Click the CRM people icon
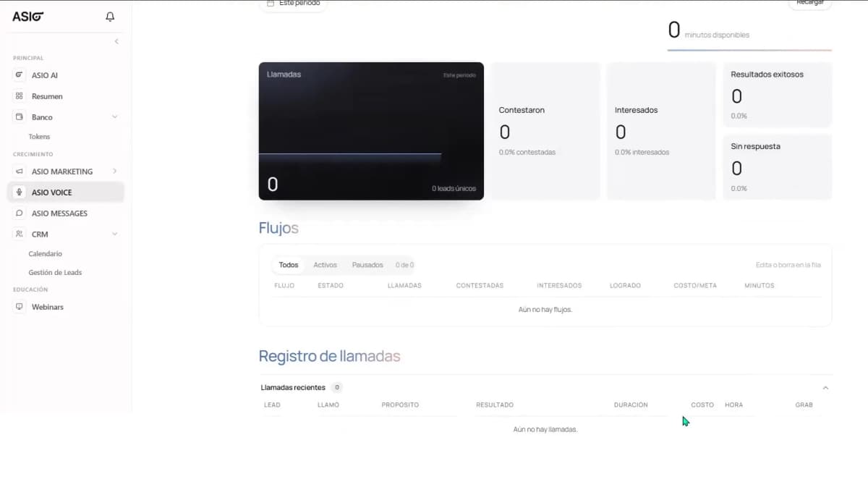Image resolution: width=868 pixels, height=495 pixels. click(x=20, y=234)
